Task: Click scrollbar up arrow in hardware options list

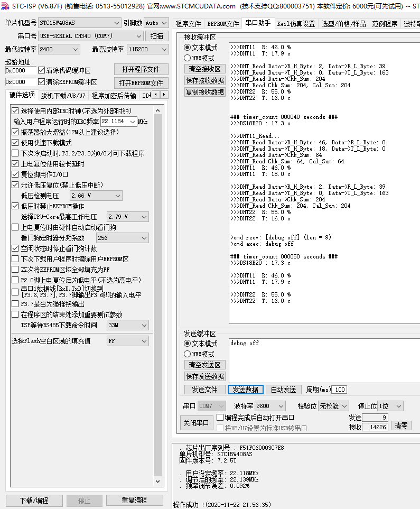Action: [x=158, y=110]
